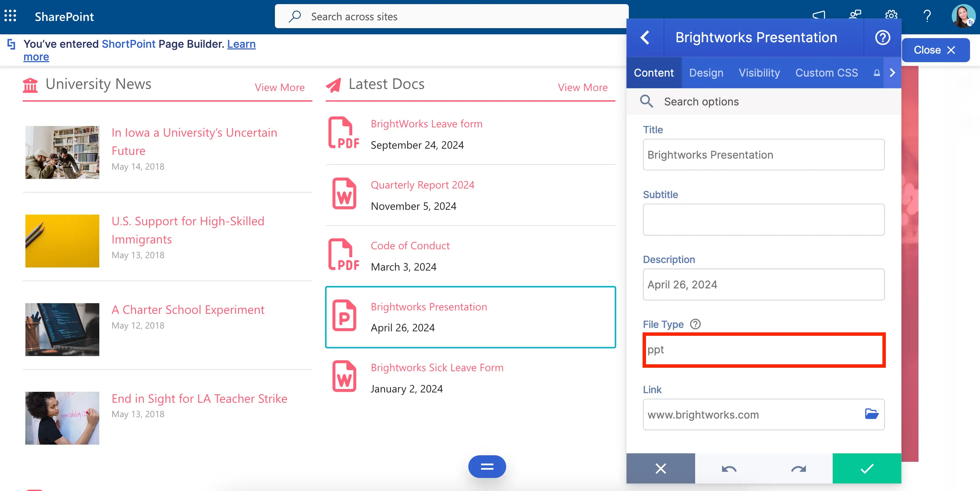Click the SharePoint brand title
The height and width of the screenshot is (491, 980).
click(x=64, y=16)
